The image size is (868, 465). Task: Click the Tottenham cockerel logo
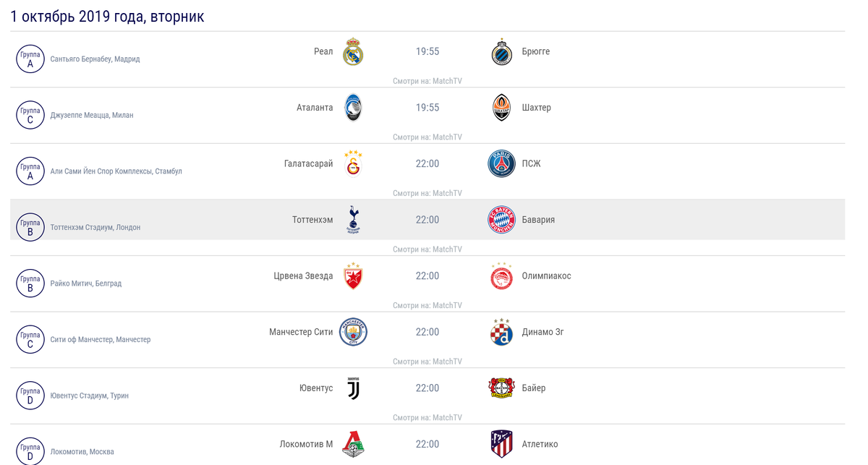[353, 220]
